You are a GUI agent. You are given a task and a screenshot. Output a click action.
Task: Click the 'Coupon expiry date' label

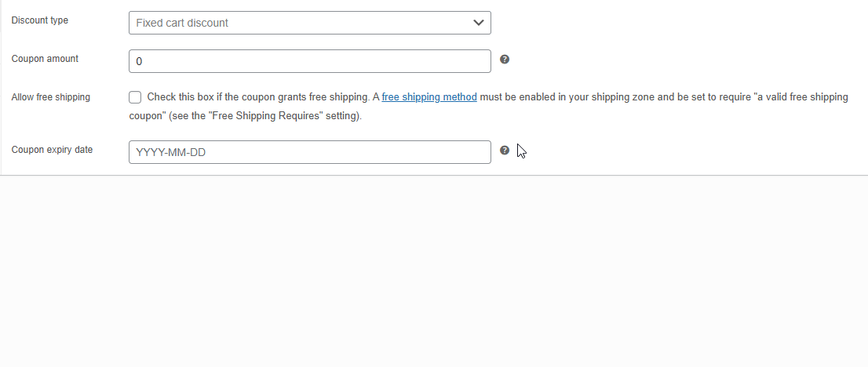click(x=52, y=150)
